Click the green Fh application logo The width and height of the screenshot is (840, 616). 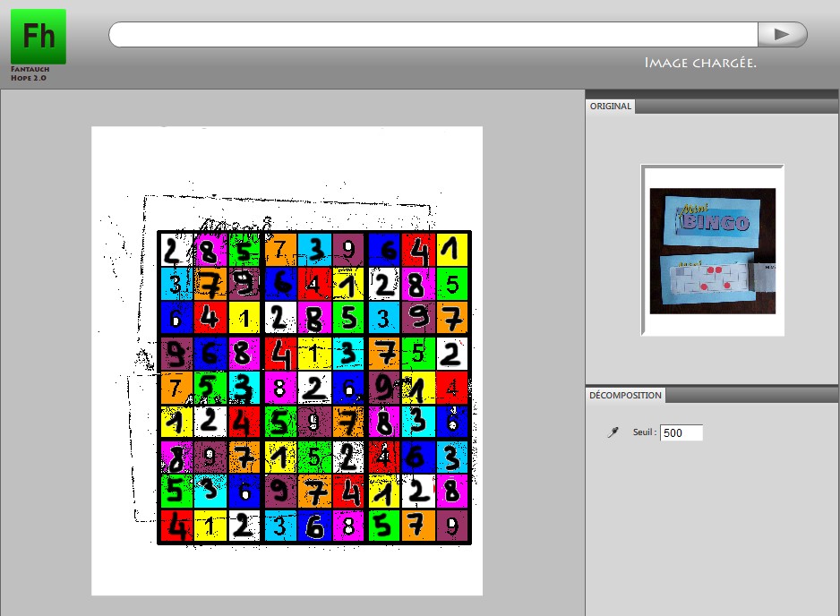coord(38,36)
